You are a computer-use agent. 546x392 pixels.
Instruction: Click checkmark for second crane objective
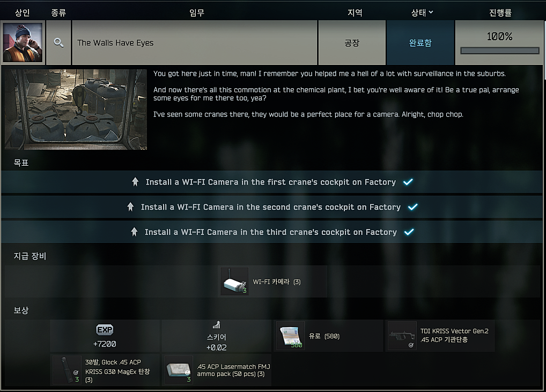tap(412, 207)
